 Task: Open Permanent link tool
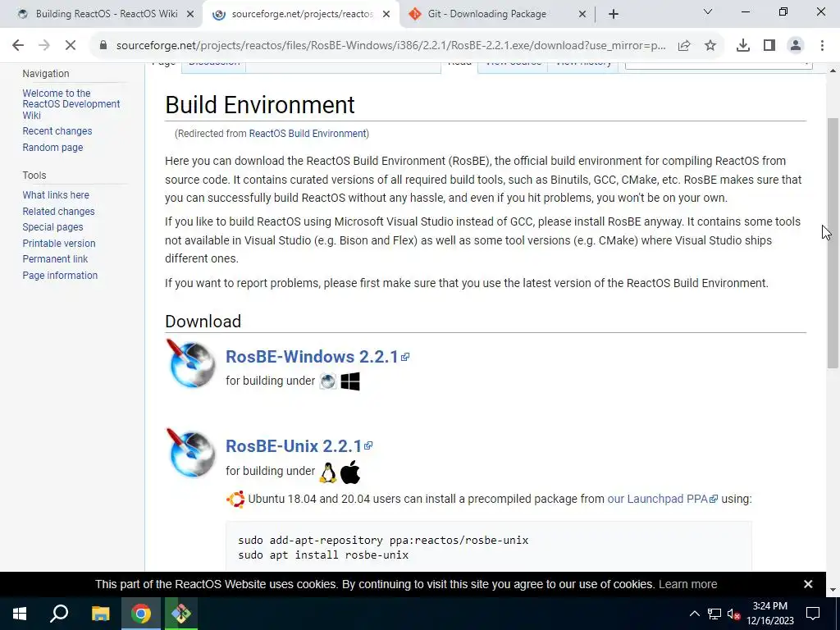point(55,259)
